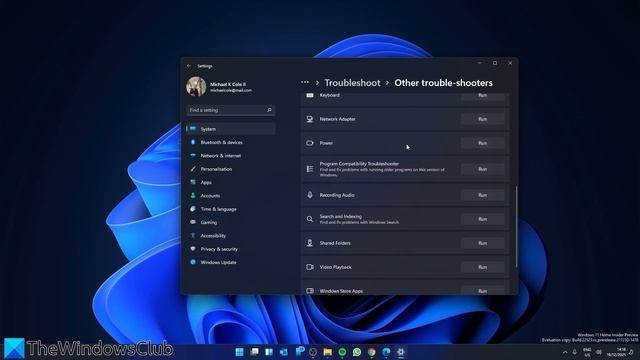Screen dimensions: 640x360
Task: Click the Time & language globe icon
Action: click(x=193, y=209)
